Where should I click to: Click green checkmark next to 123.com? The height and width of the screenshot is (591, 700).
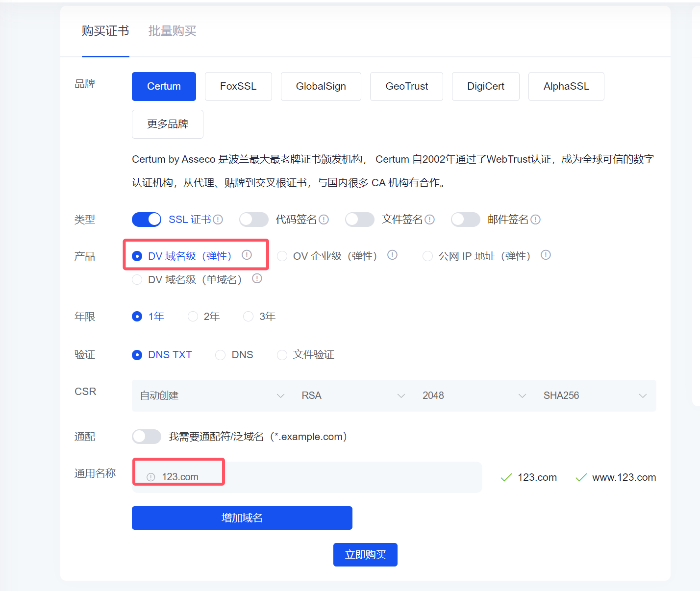pyautogui.click(x=506, y=477)
